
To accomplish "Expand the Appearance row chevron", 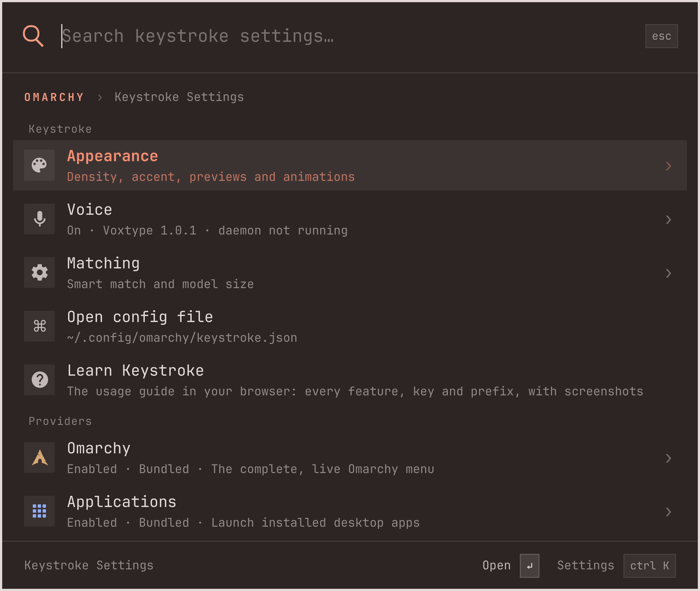I will pyautogui.click(x=668, y=166).
